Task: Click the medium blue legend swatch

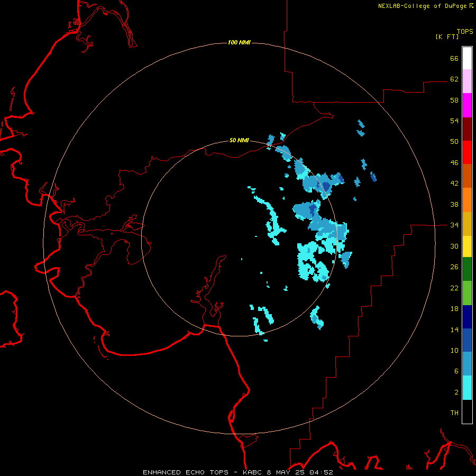Action: click(467, 340)
